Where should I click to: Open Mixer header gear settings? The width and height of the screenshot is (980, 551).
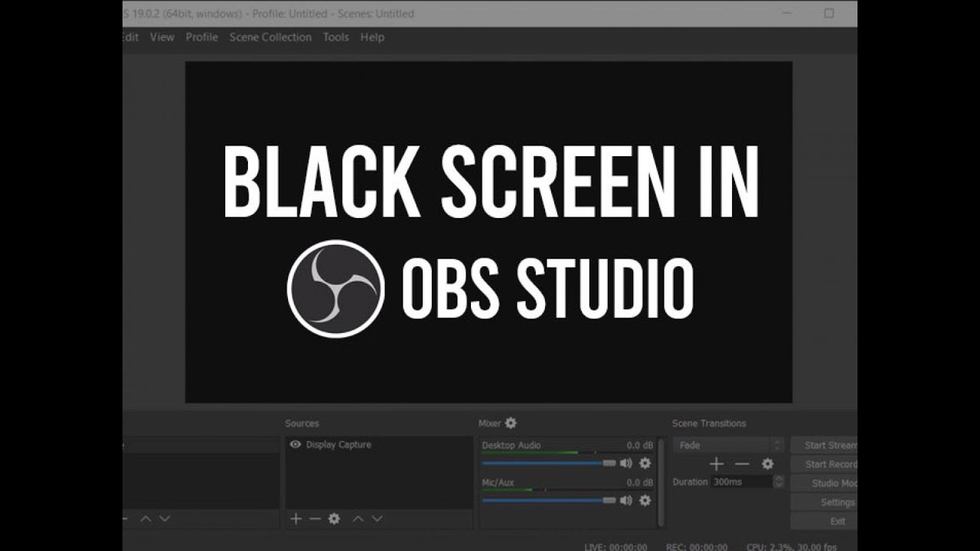(x=511, y=423)
